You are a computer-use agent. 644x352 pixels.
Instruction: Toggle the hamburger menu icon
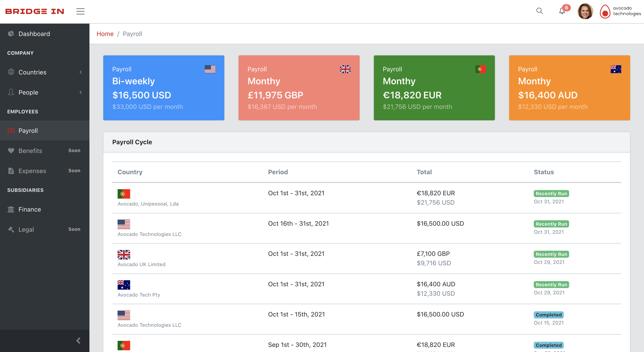80,11
